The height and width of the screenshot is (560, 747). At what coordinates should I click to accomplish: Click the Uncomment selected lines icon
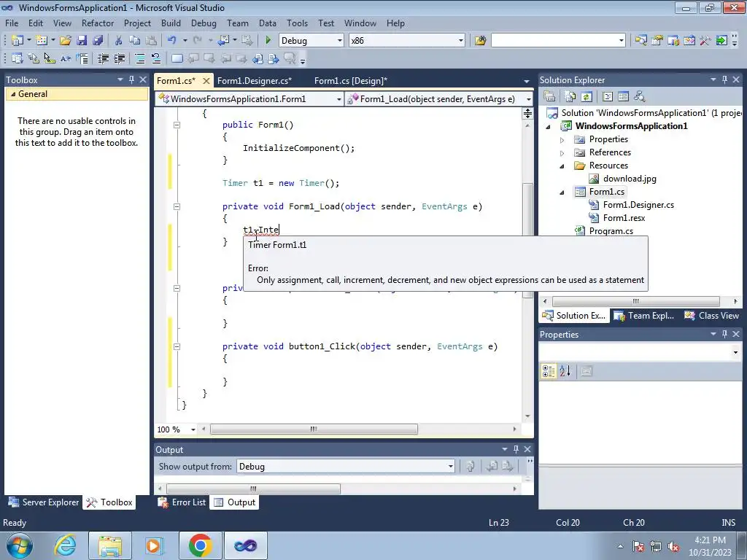tap(156, 58)
